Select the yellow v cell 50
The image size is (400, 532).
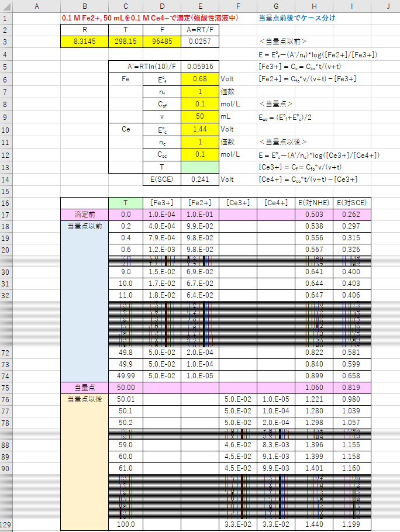pyautogui.click(x=200, y=116)
